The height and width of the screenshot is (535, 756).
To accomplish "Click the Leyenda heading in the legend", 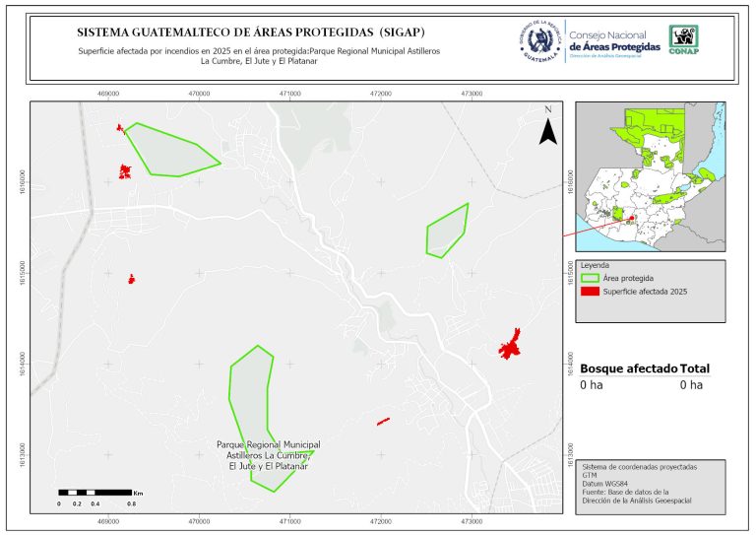I will click(597, 265).
